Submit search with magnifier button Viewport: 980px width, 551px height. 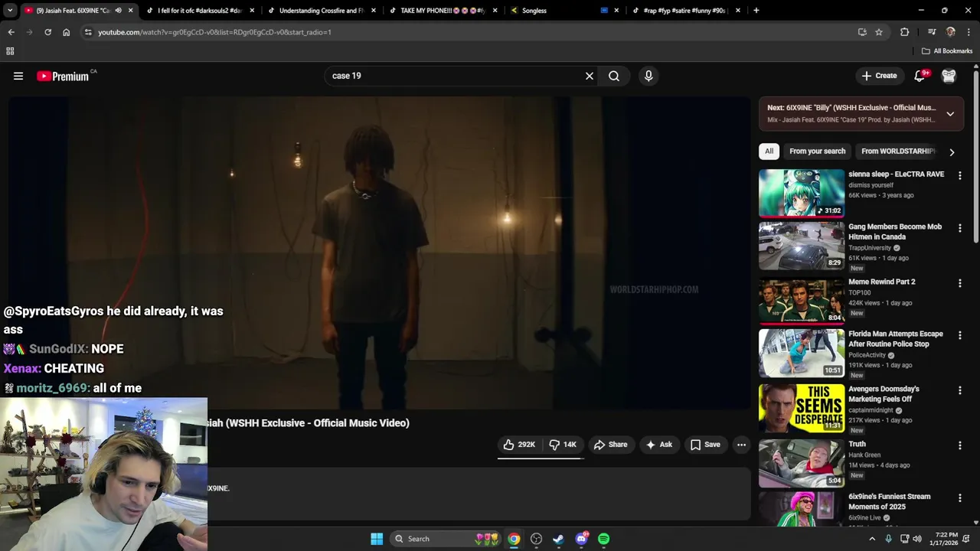pos(614,76)
